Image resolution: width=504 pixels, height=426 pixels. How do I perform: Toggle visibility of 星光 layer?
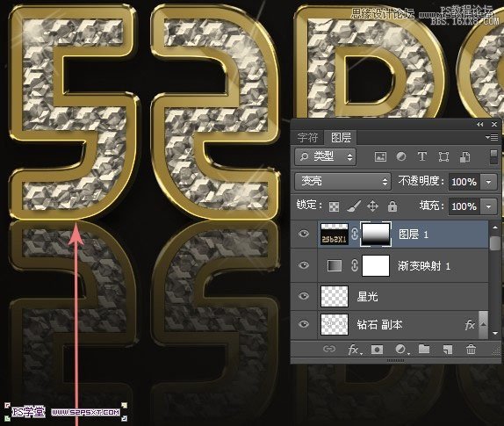coord(304,296)
